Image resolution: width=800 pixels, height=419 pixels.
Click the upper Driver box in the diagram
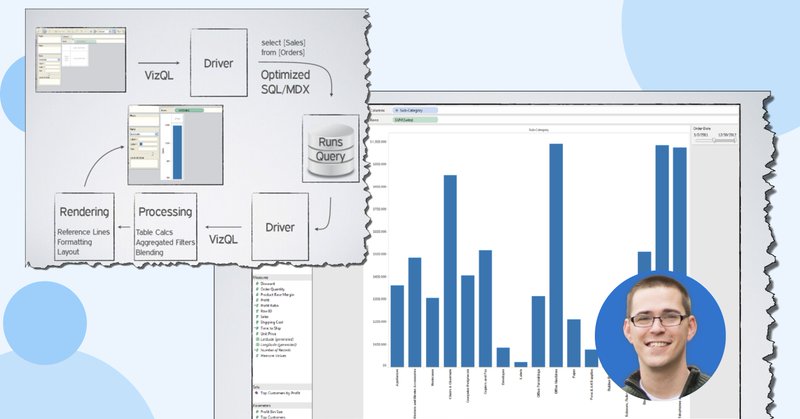pos(218,63)
